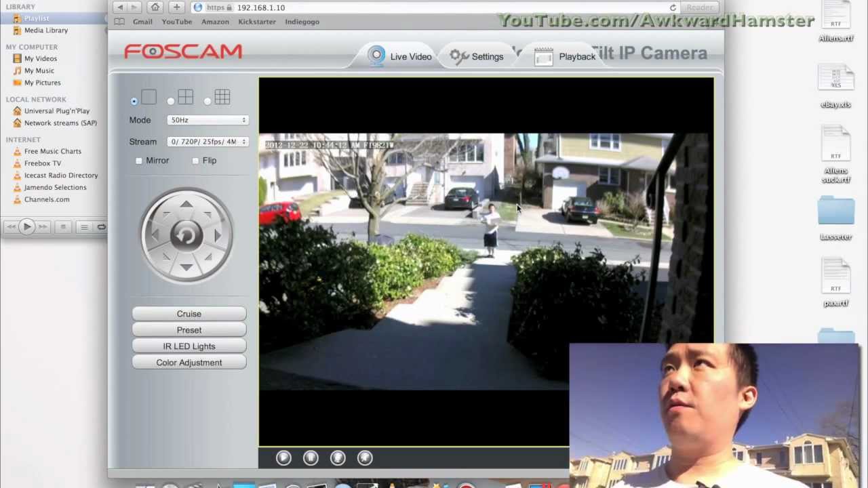Open Kickstarter bookmark in bookmarks bar
This screenshot has height=488, width=868.
[x=257, y=22]
